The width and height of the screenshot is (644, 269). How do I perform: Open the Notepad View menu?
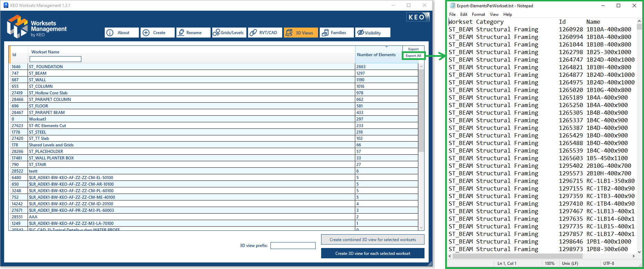[494, 14]
